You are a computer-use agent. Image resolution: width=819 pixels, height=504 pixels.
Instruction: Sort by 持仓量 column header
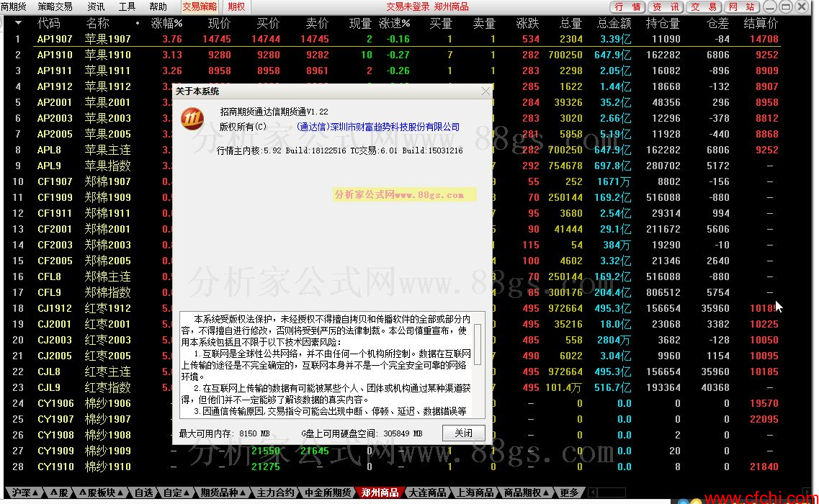pos(663,24)
